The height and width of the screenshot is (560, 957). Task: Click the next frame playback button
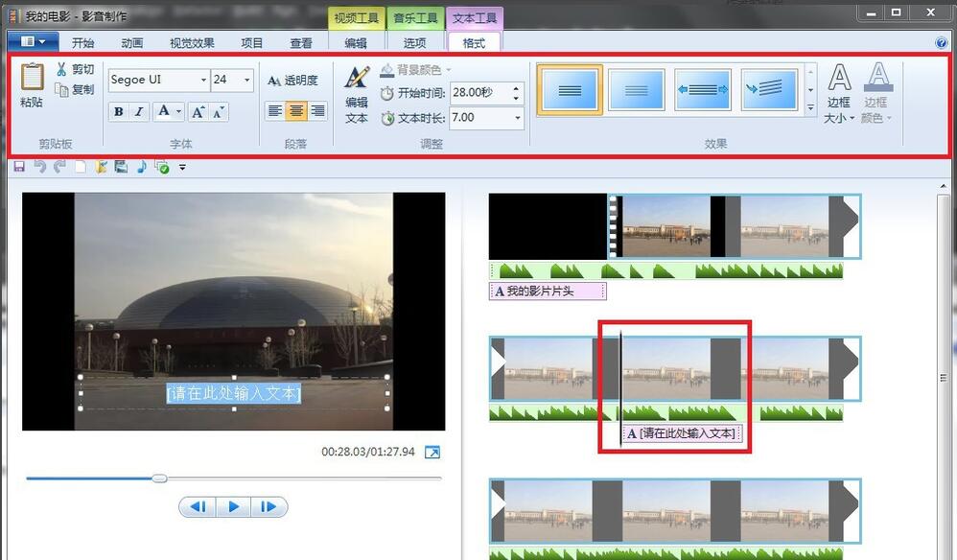(x=268, y=507)
